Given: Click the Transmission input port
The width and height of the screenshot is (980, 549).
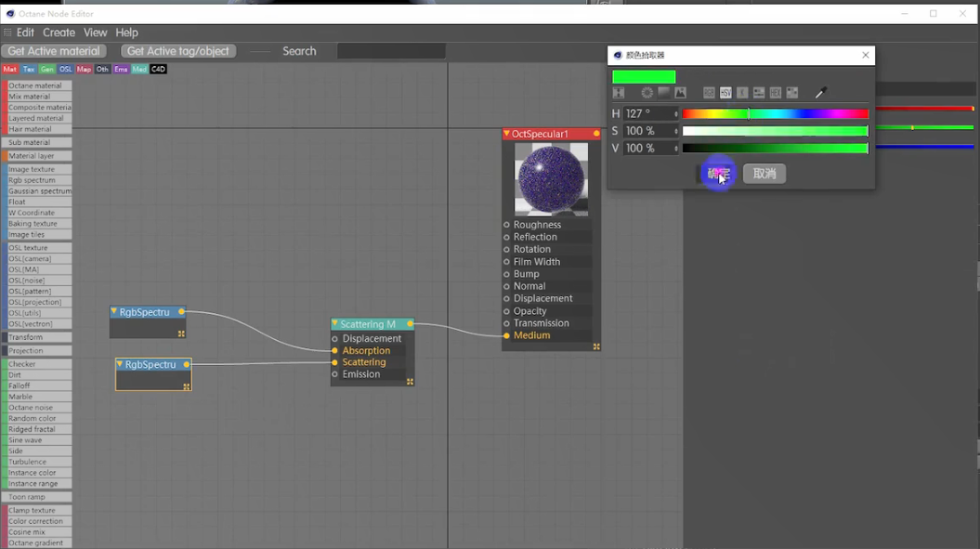Looking at the screenshot, I should [506, 323].
